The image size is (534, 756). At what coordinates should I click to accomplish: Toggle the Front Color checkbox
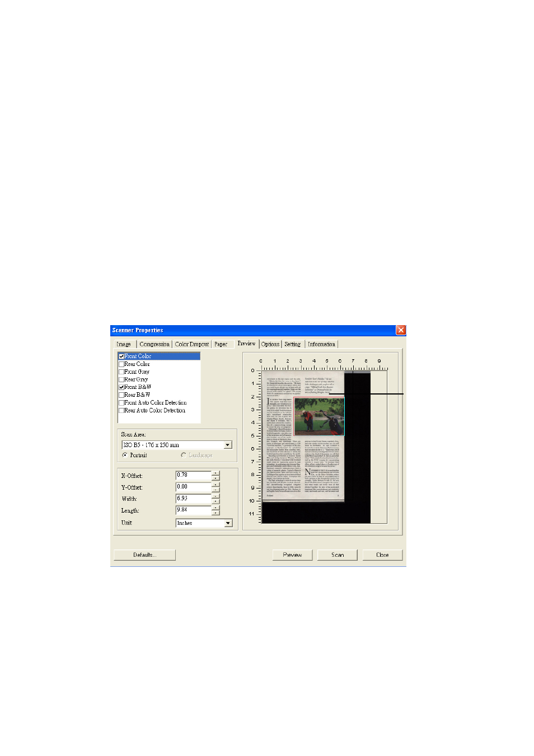coord(121,356)
